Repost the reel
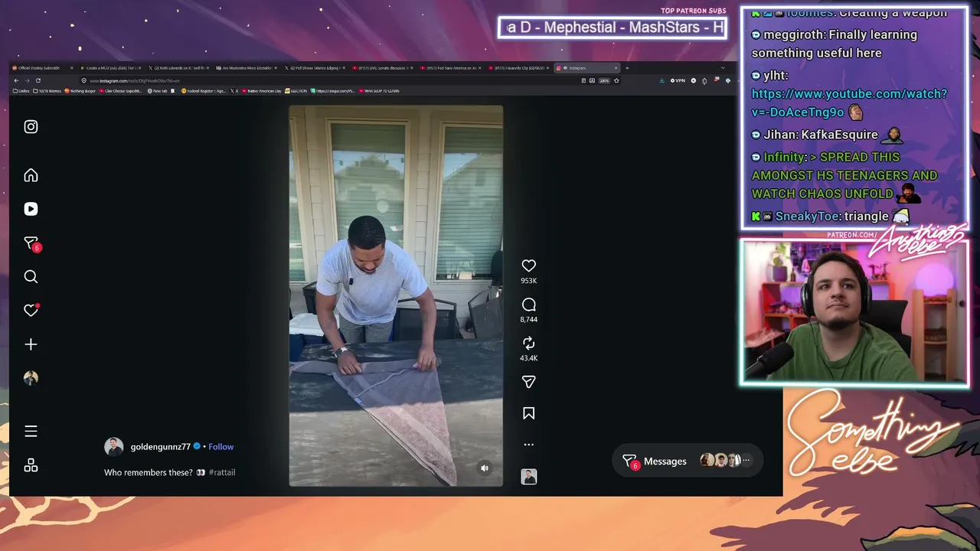This screenshot has width=980, height=551. [x=528, y=344]
